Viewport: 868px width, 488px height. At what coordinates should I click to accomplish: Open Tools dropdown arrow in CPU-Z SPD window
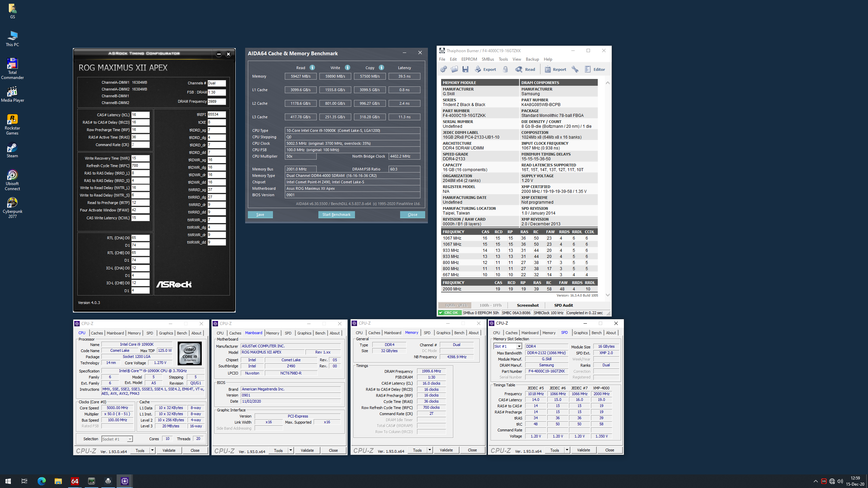pyautogui.click(x=567, y=450)
